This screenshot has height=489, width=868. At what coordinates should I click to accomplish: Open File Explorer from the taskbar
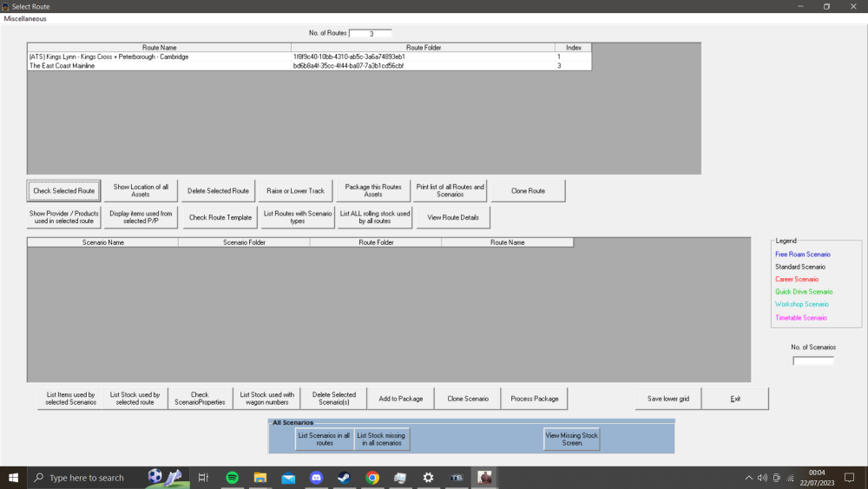[x=260, y=478]
